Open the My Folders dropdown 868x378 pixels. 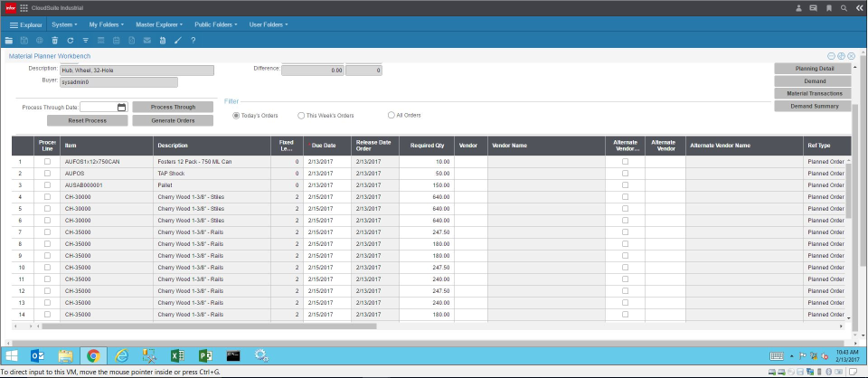pos(107,24)
